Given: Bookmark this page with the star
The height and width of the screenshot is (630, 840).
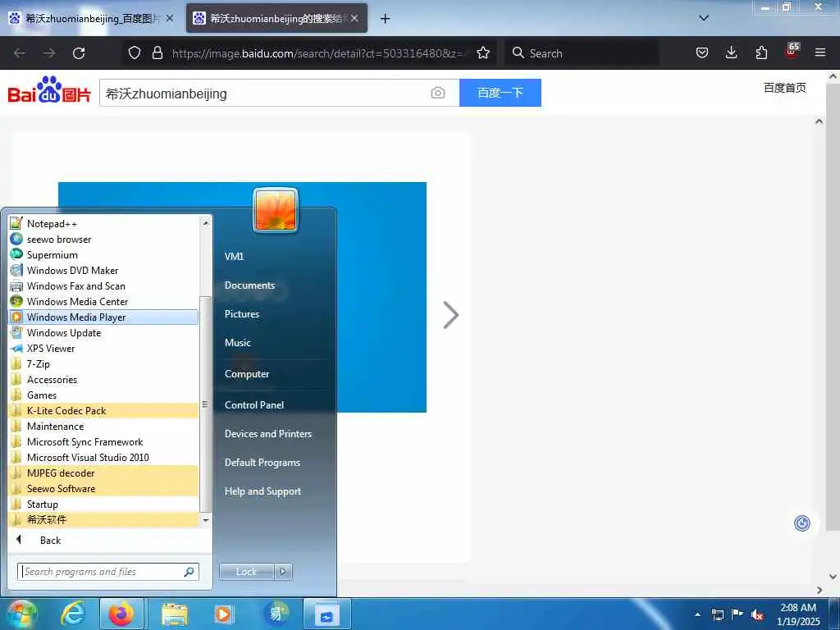Looking at the screenshot, I should (483, 52).
